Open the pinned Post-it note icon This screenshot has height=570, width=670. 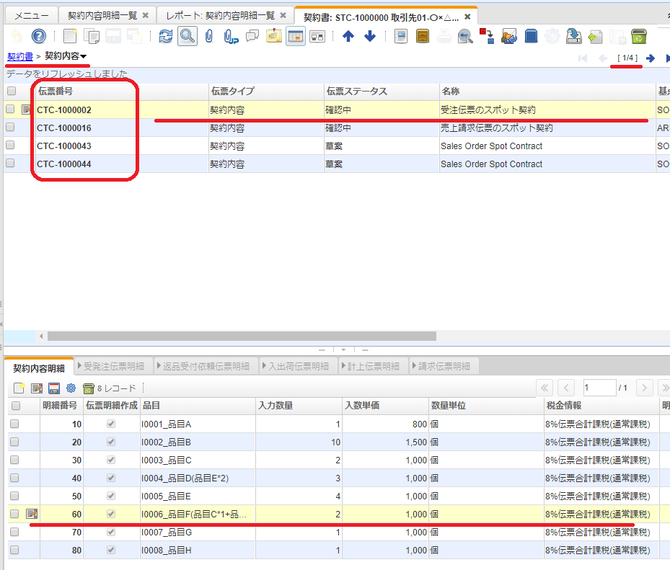click(273, 36)
